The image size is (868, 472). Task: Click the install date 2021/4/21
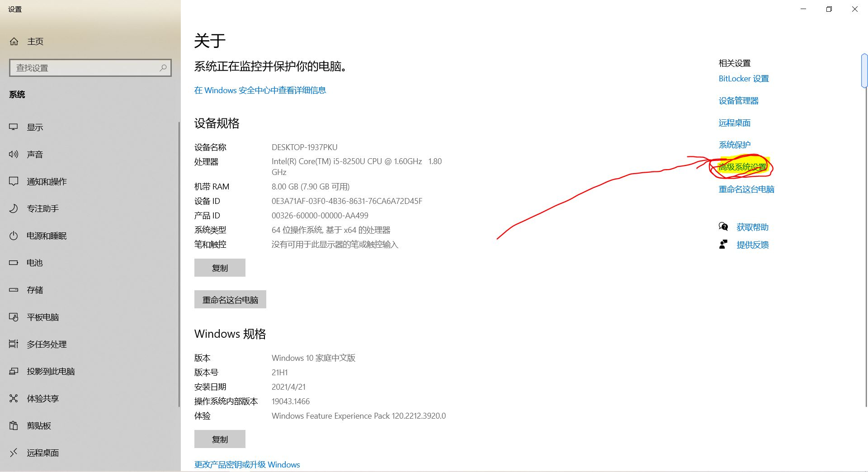pyautogui.click(x=288, y=387)
